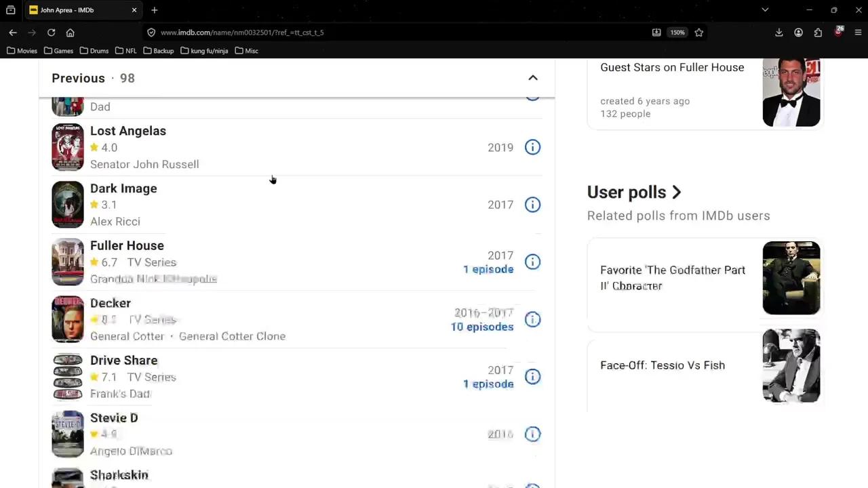Open the browser sidebar tabs icon
This screenshot has height=488, width=868.
10,10
